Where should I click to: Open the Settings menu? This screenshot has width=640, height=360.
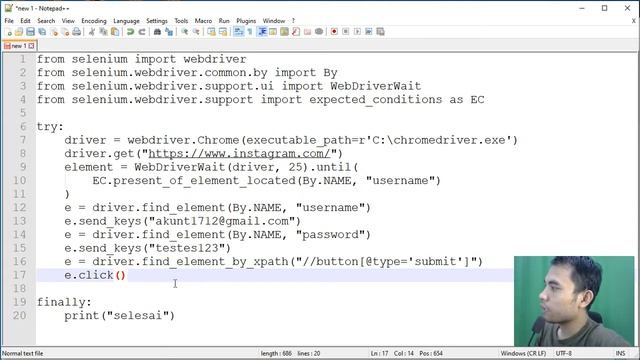click(157, 21)
